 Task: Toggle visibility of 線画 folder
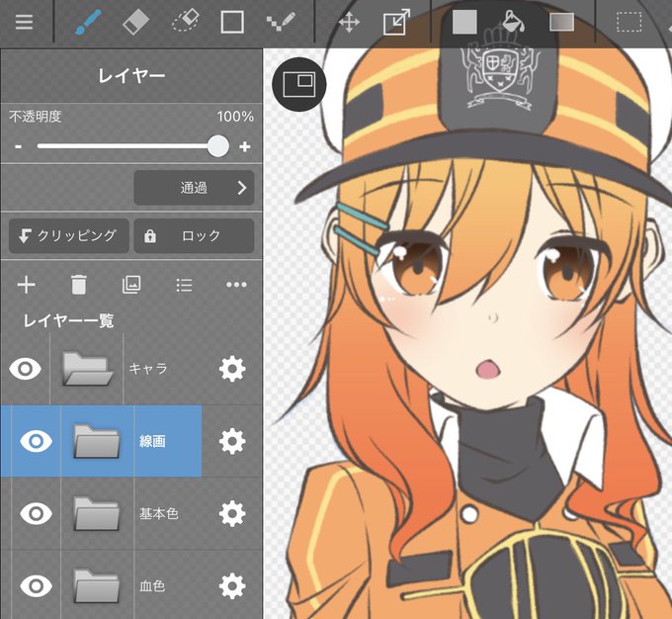[36, 441]
